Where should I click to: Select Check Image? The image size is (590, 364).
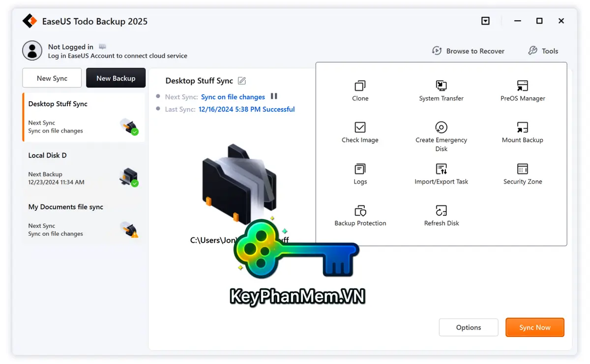point(360,131)
